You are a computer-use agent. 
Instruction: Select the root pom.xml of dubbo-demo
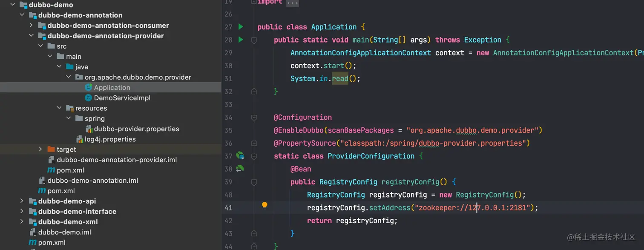click(52, 242)
